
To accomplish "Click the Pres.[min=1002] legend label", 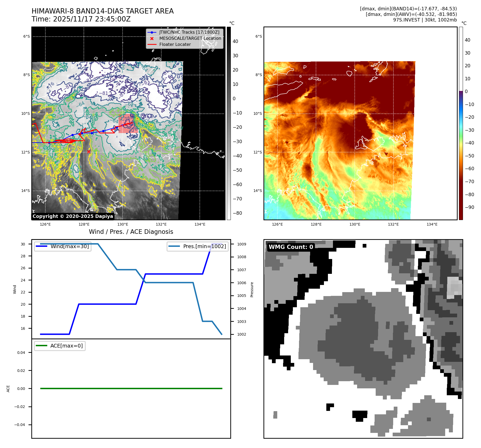I will [205, 246].
